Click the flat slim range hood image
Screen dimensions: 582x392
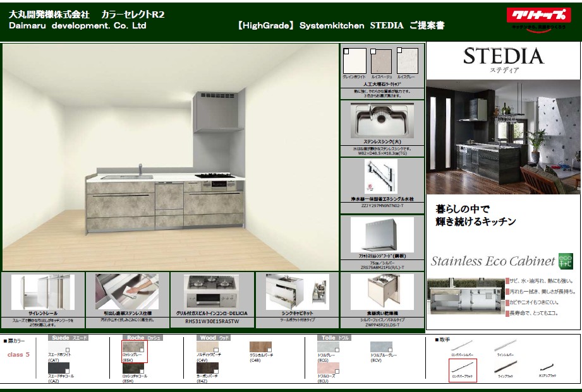click(382, 234)
